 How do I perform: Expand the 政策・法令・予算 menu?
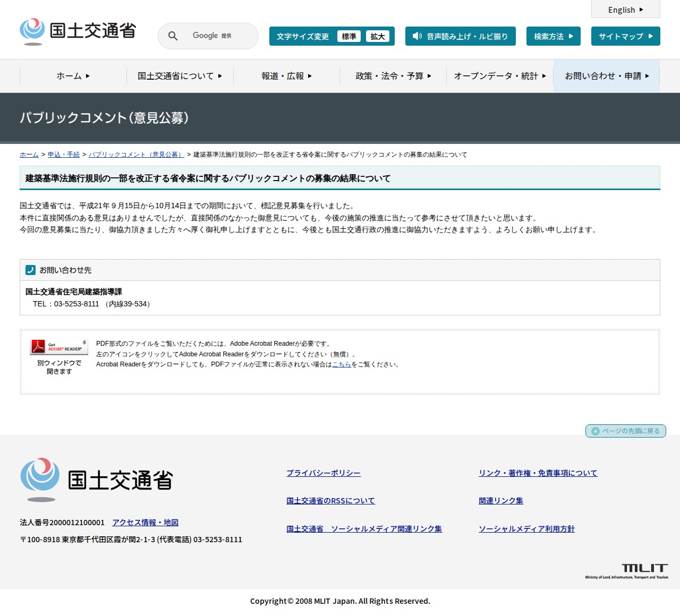(x=393, y=76)
